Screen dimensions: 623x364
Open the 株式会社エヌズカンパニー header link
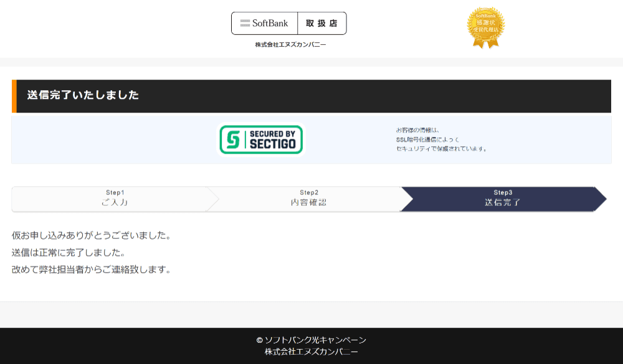pyautogui.click(x=289, y=44)
